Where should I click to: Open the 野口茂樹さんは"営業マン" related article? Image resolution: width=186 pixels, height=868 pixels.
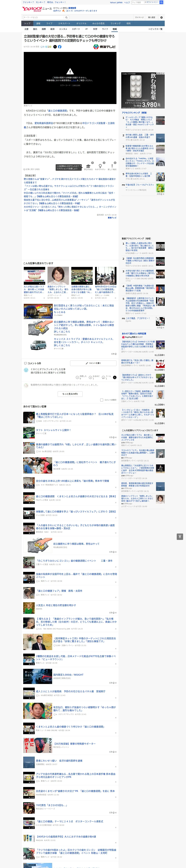[x=70, y=181]
